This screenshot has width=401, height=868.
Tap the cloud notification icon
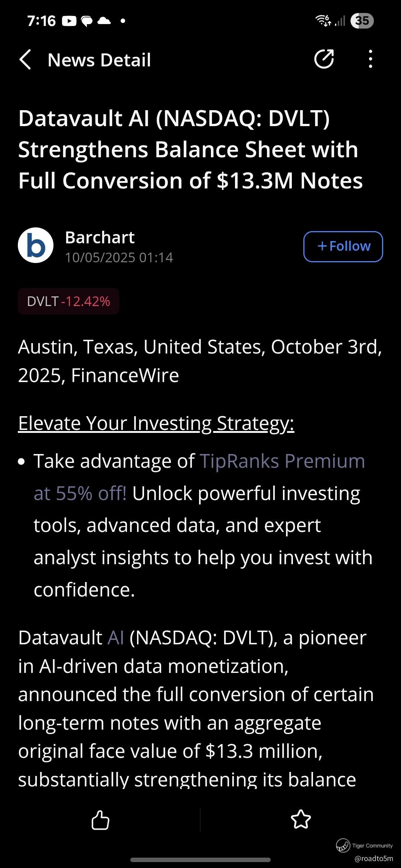[104, 21]
